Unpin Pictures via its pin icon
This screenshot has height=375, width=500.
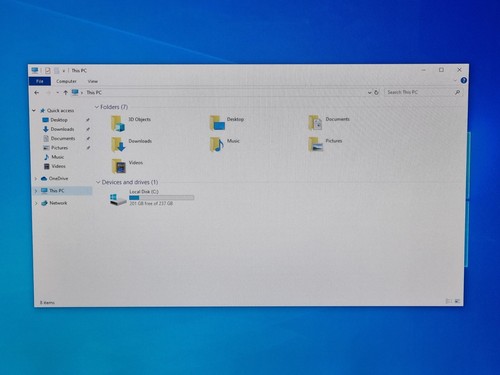click(88, 148)
